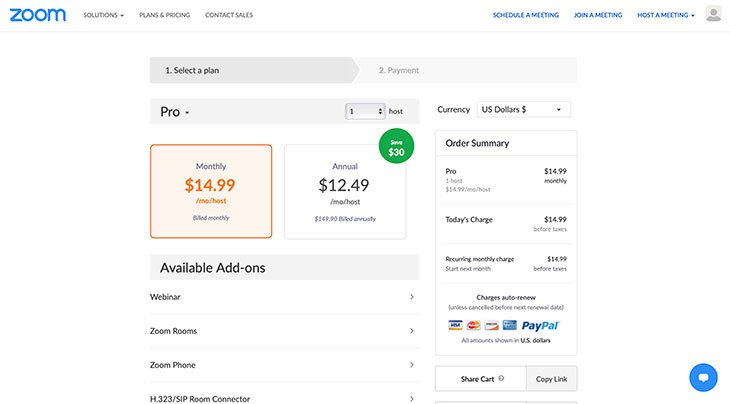Expand the Zoom Rooms add-on

[x=284, y=331]
